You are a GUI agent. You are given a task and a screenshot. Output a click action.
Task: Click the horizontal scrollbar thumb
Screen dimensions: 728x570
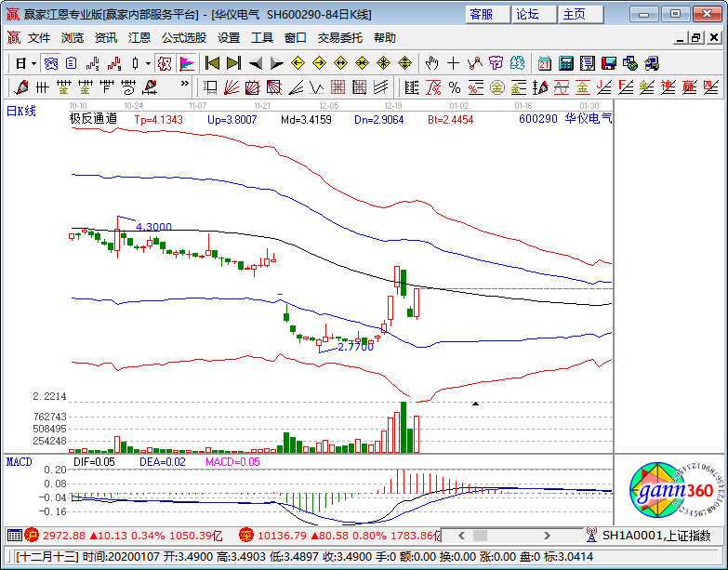[480, 536]
